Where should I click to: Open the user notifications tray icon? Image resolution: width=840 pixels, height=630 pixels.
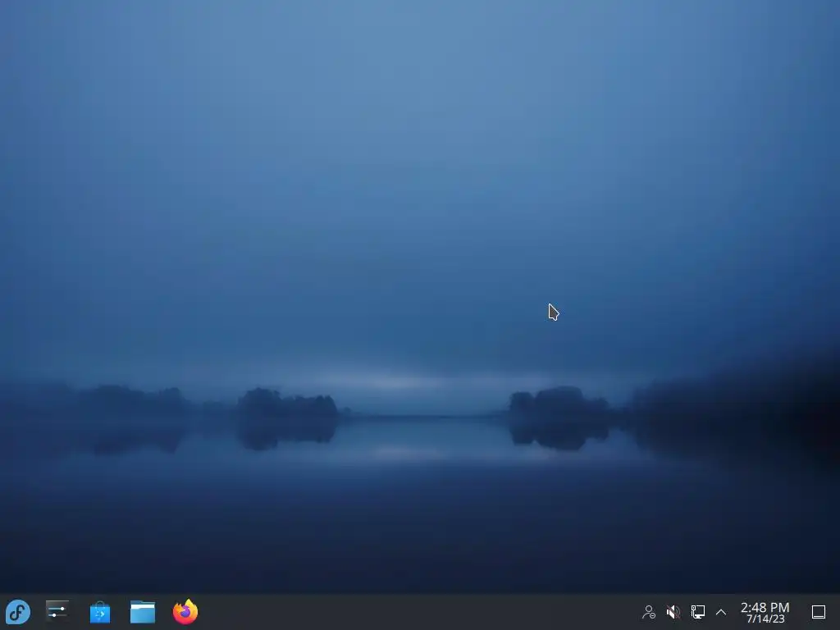pyautogui.click(x=649, y=612)
